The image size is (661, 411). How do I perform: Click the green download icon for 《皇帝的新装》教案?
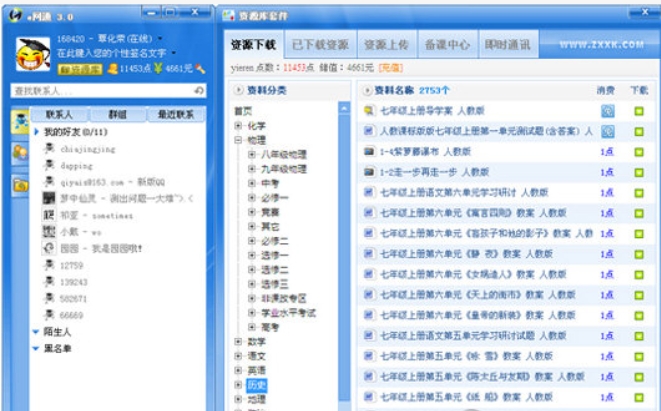pos(639,316)
